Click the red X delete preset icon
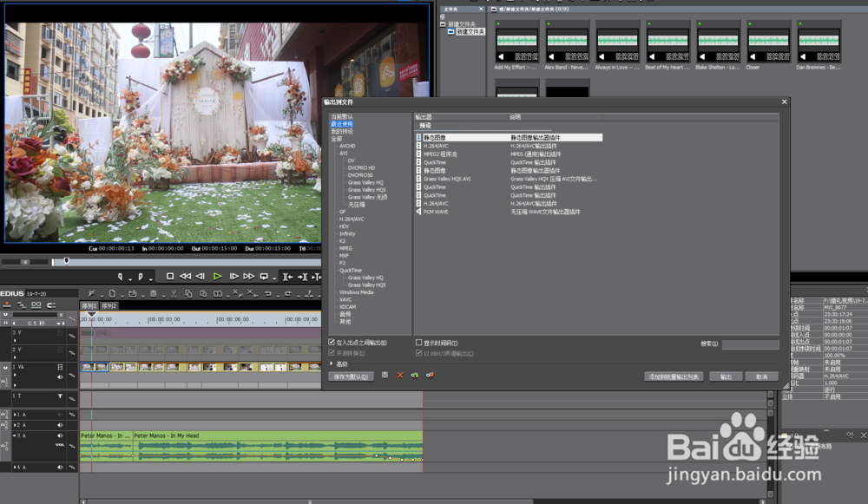 tap(399, 375)
